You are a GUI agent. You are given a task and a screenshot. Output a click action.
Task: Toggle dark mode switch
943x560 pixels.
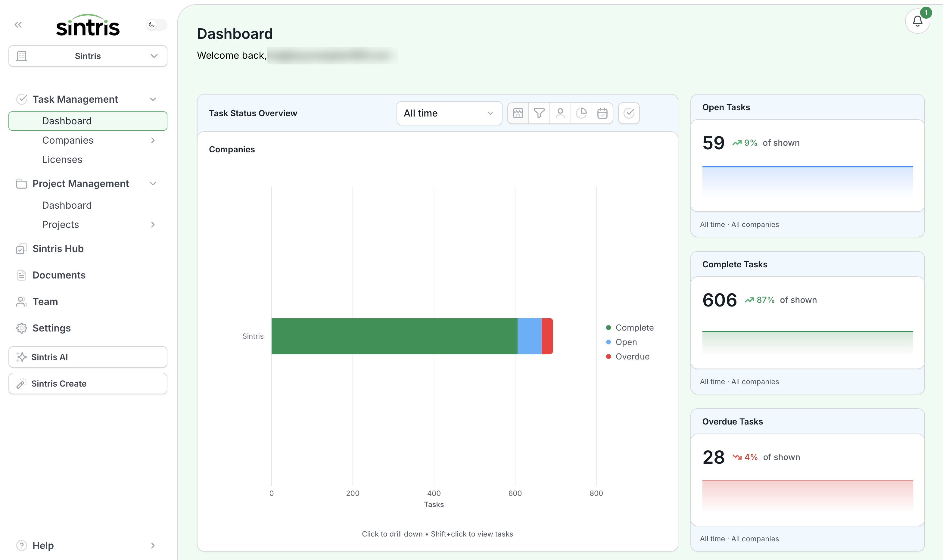tap(156, 25)
